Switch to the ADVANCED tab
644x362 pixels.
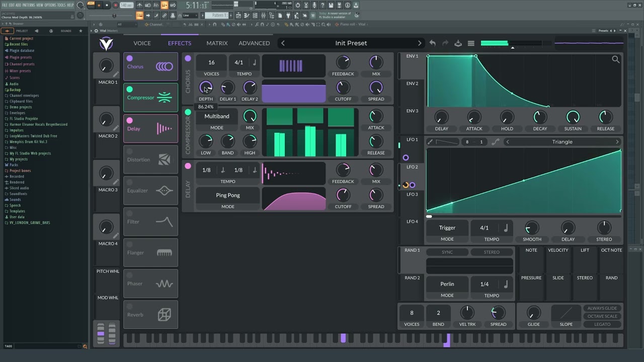[x=254, y=43]
